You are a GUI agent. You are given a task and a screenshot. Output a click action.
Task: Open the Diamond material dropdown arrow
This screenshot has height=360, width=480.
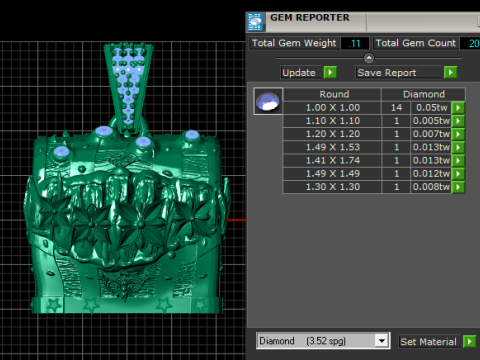click(x=382, y=341)
